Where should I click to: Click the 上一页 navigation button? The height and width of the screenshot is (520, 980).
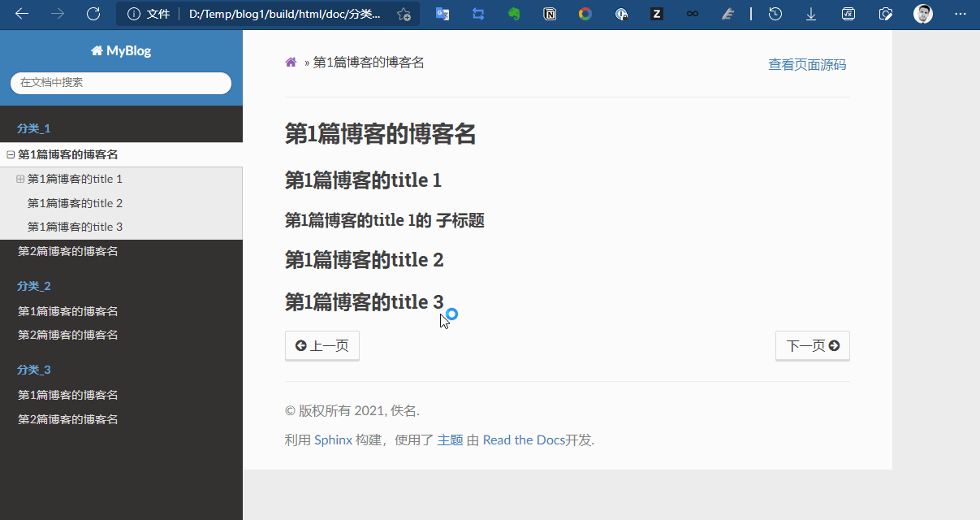[322, 344]
